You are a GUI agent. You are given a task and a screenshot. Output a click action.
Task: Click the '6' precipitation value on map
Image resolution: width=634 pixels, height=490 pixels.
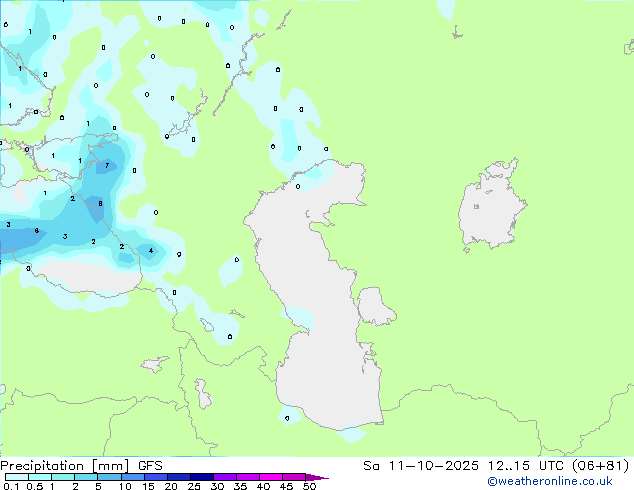point(36,230)
